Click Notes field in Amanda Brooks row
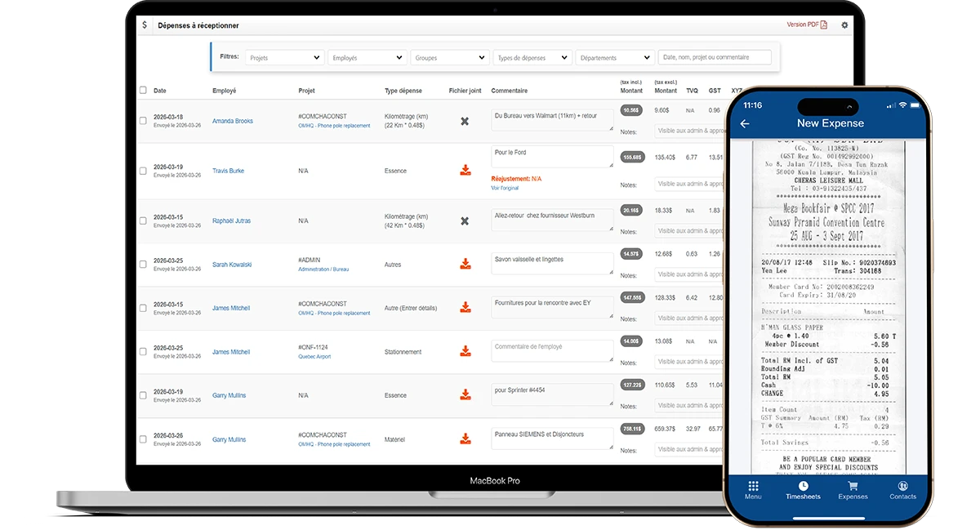Viewport: 980px width, 530px height. 689,131
